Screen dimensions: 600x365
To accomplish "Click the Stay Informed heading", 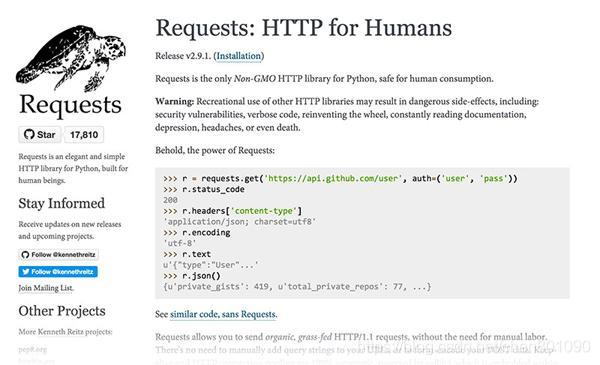I will point(62,203).
